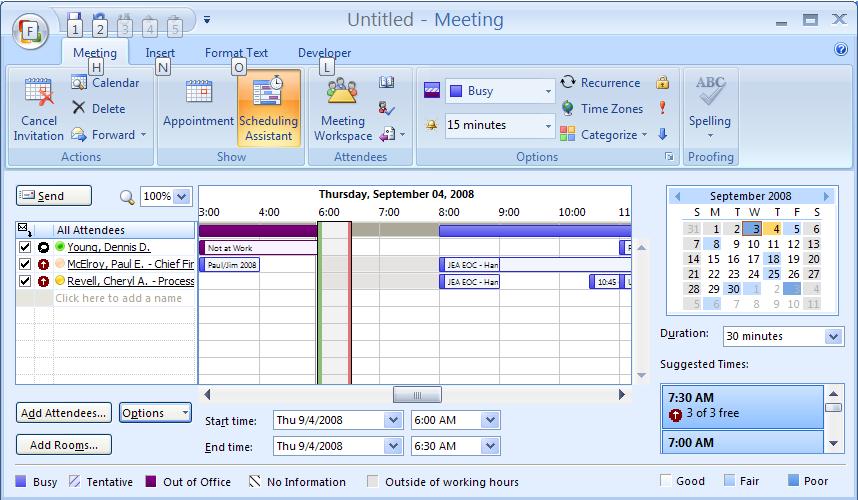Click attendee type icon for Young, Dennis

(x=43, y=247)
